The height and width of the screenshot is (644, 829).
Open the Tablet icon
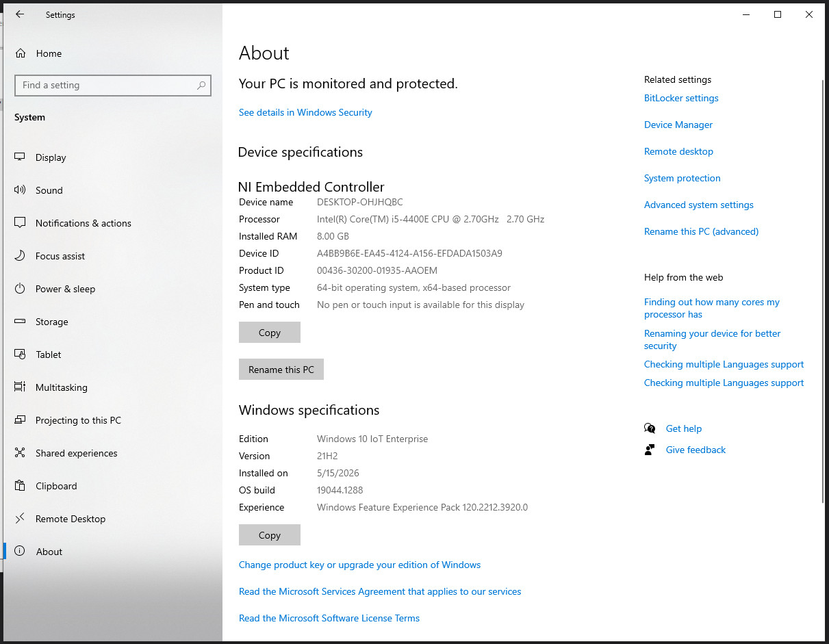[x=20, y=355]
